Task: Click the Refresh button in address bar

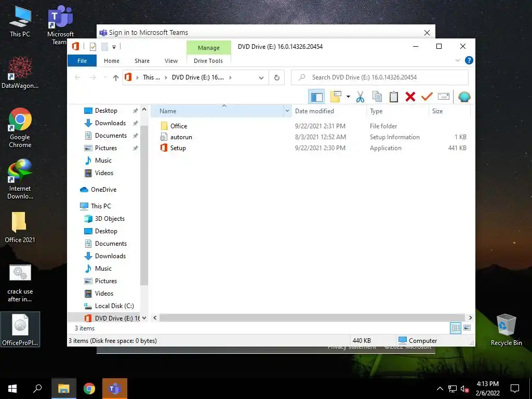Action: point(277,78)
